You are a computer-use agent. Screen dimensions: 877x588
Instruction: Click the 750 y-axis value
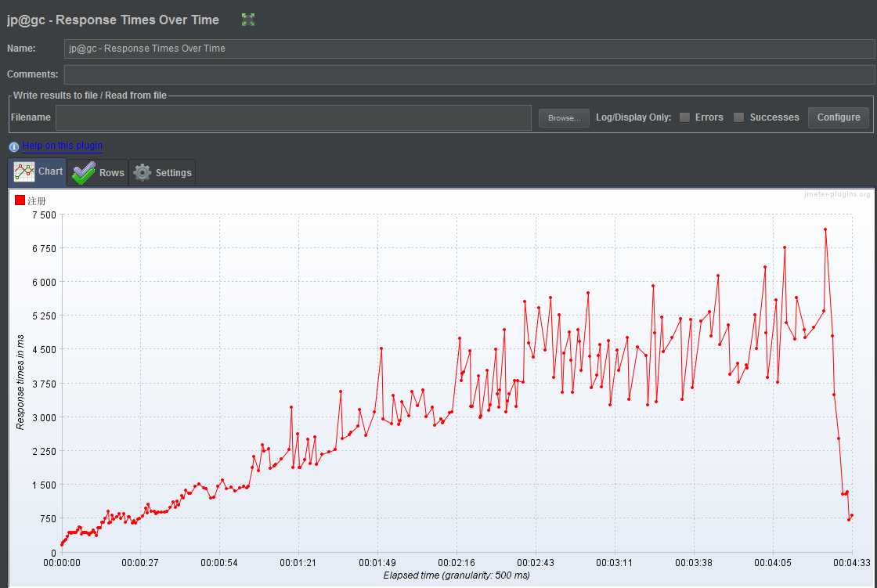48,518
